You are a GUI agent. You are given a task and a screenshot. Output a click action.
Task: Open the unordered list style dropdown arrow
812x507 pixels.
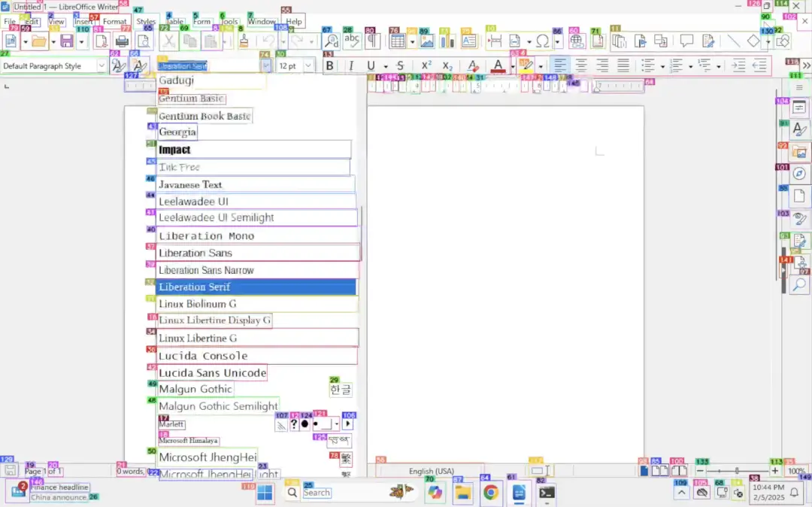click(662, 66)
